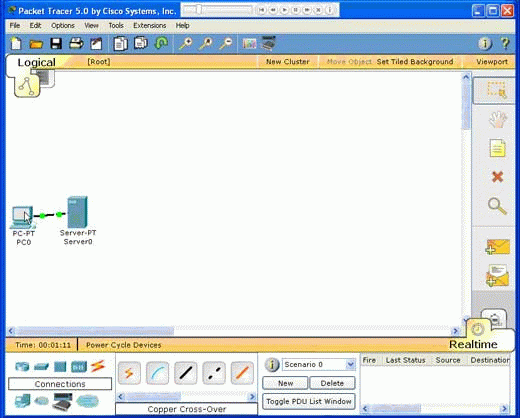Copy selection using the toolbar copy icon
The image size is (520, 418).
120,44
